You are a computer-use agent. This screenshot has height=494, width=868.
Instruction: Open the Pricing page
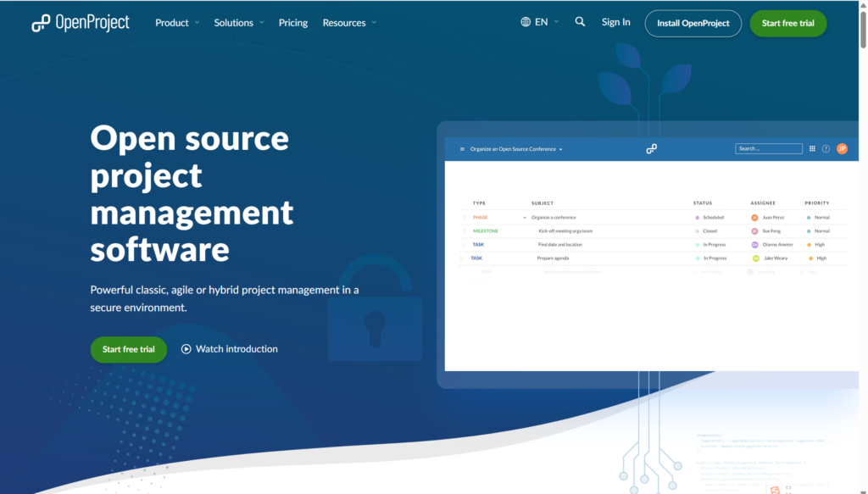pos(292,23)
